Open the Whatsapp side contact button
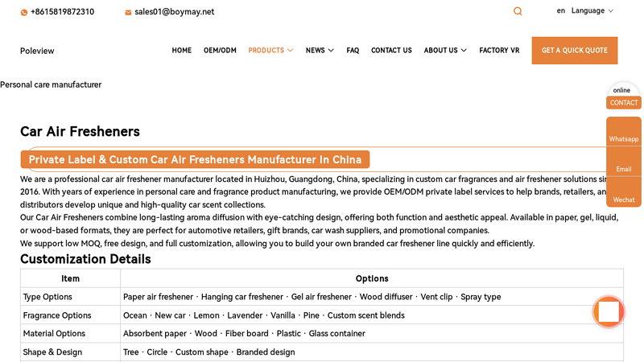This screenshot has width=644, height=362. coord(623,132)
